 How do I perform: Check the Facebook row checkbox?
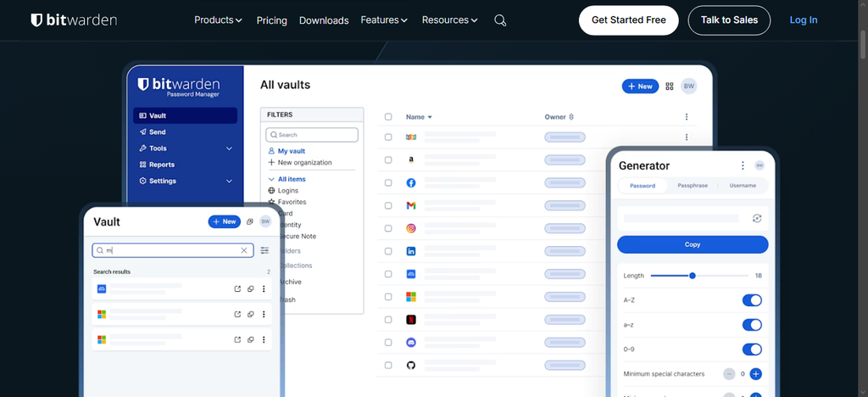[388, 182]
